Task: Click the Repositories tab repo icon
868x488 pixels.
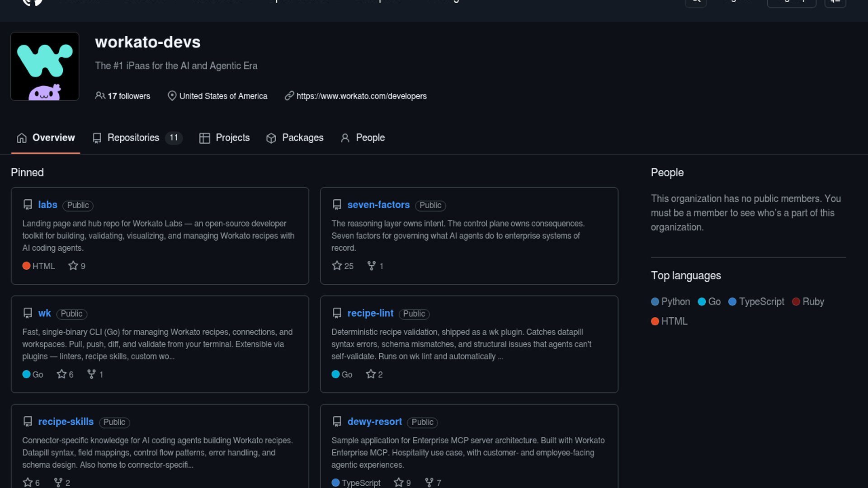Action: pyautogui.click(x=97, y=138)
